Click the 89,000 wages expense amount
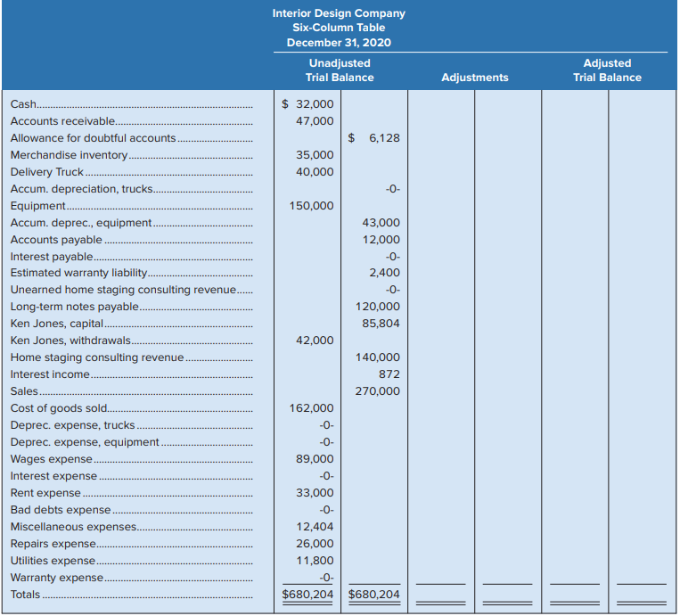The image size is (680, 616). pos(315,458)
